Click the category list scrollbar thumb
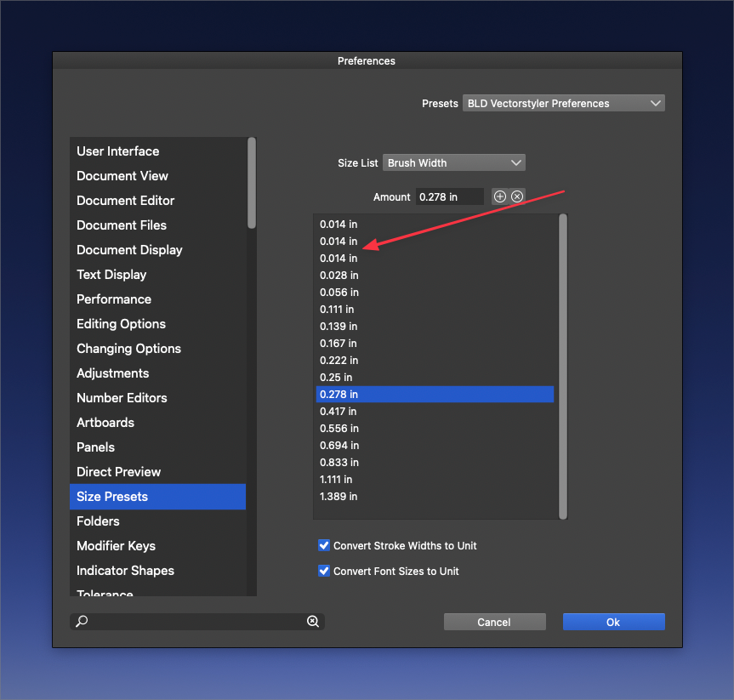Image resolution: width=734 pixels, height=700 pixels. [252, 183]
